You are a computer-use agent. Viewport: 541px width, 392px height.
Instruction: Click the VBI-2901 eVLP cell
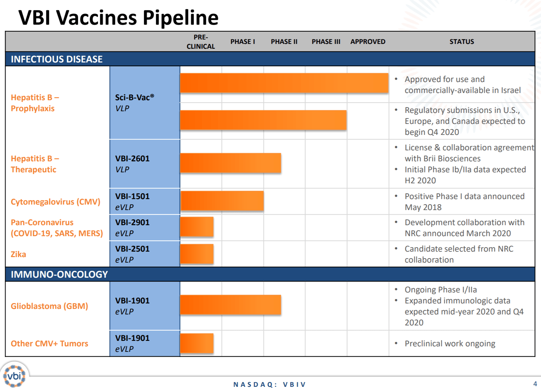tap(145, 228)
